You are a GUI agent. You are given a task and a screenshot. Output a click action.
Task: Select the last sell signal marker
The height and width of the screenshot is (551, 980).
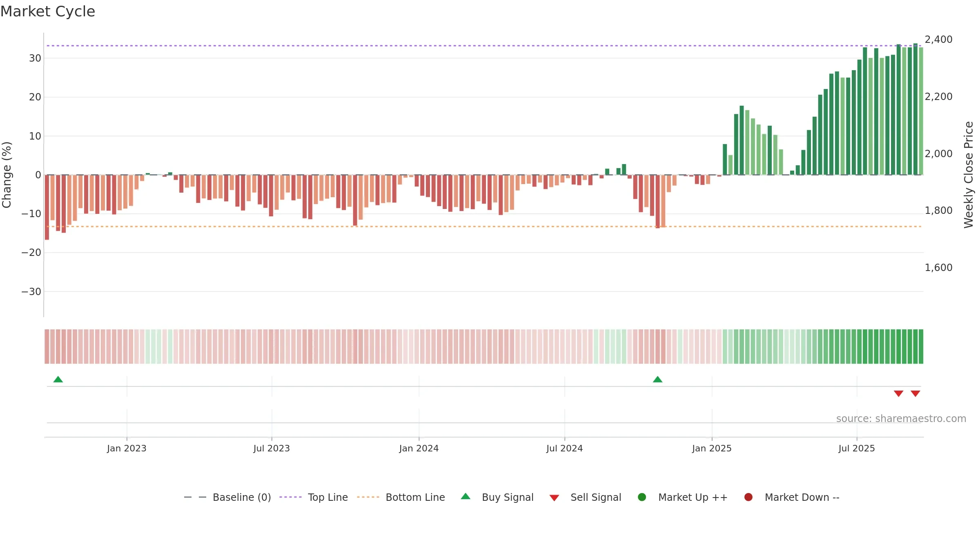915,393
